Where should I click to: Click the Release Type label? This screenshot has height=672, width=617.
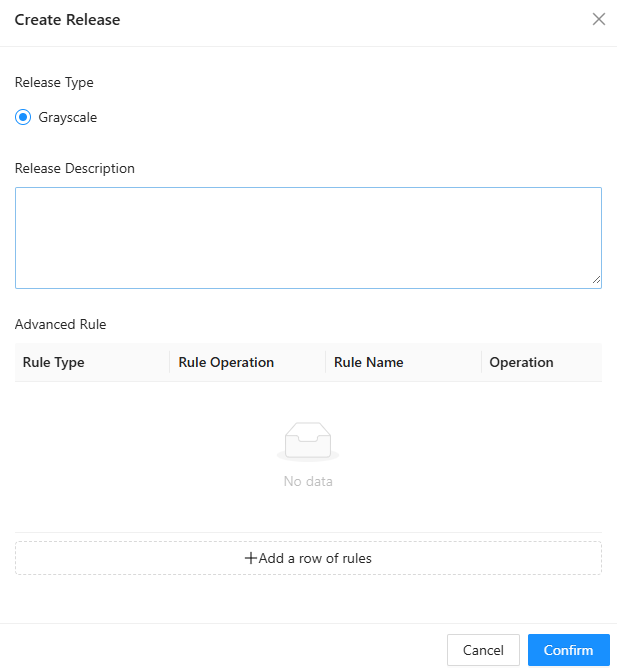[x=54, y=82]
